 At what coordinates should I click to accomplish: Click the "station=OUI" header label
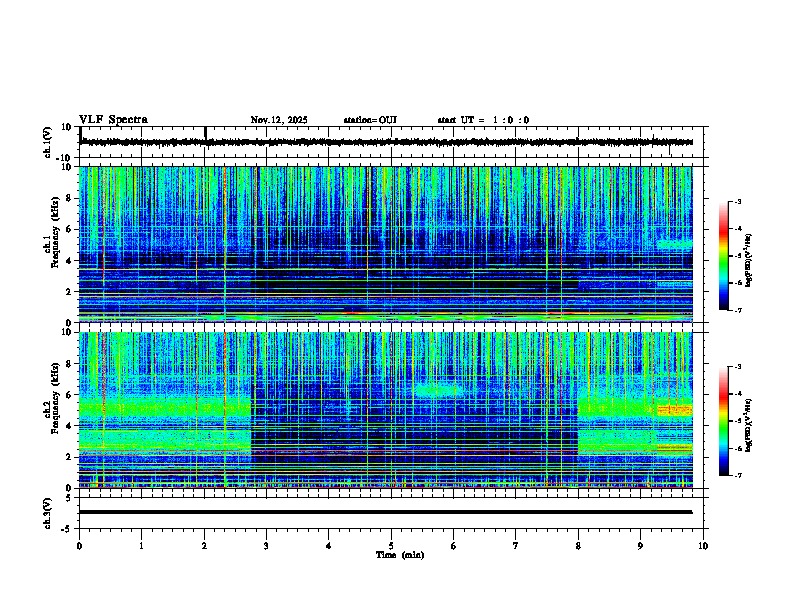pos(370,120)
